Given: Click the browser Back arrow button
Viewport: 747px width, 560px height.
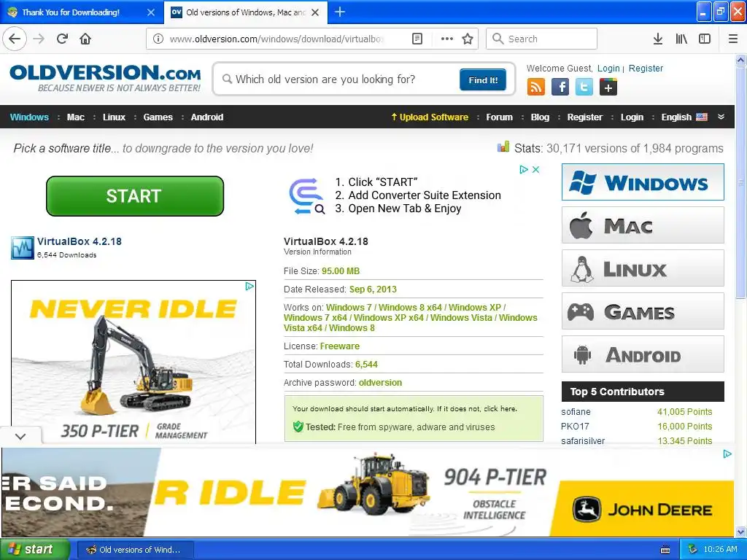Looking at the screenshot, I should click(x=15, y=39).
